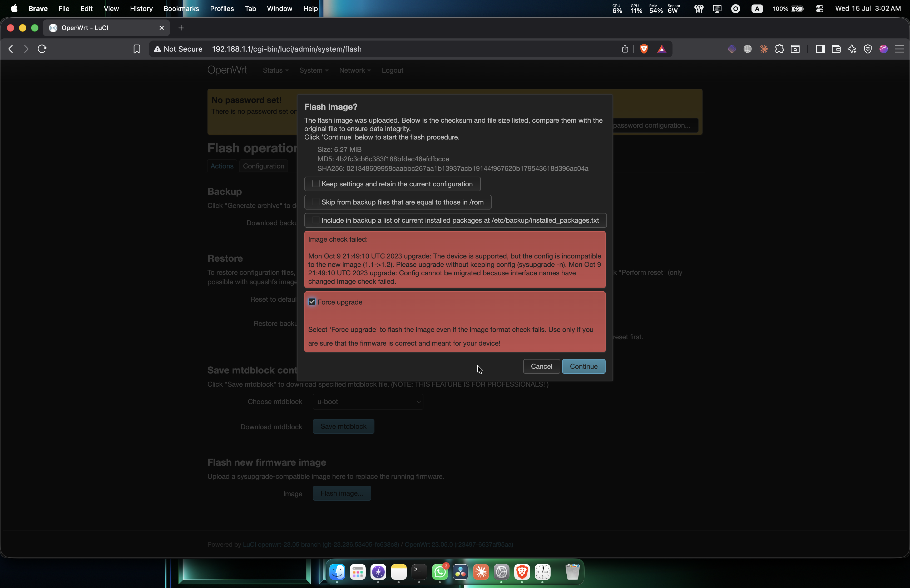
Task: Toggle Skip from backup files checkbox
Action: pyautogui.click(x=316, y=202)
